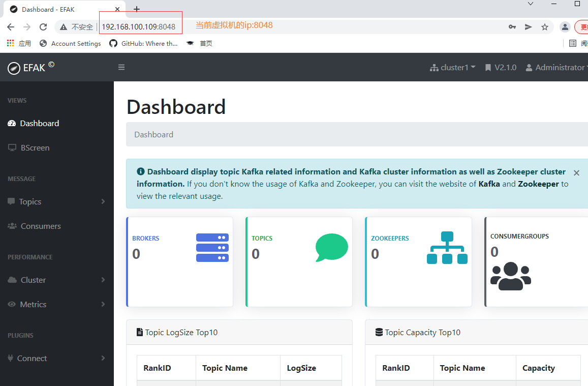Click the send/share page icon
The height and width of the screenshot is (386, 588).
point(529,26)
